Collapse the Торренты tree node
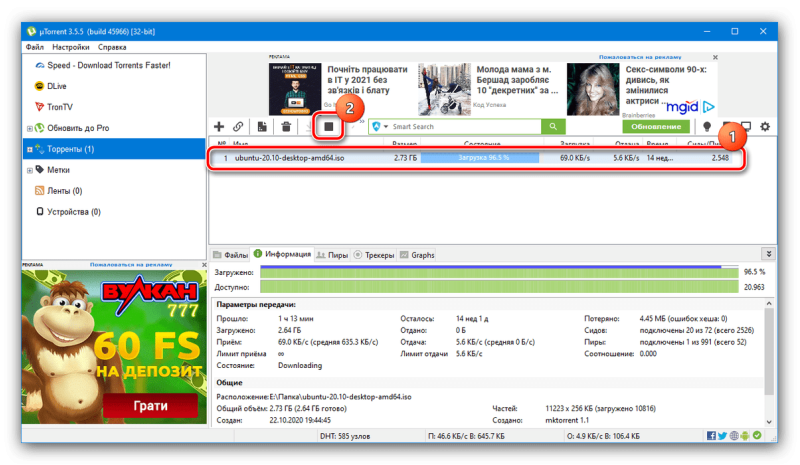The height and width of the screenshot is (465, 800). click(x=30, y=149)
